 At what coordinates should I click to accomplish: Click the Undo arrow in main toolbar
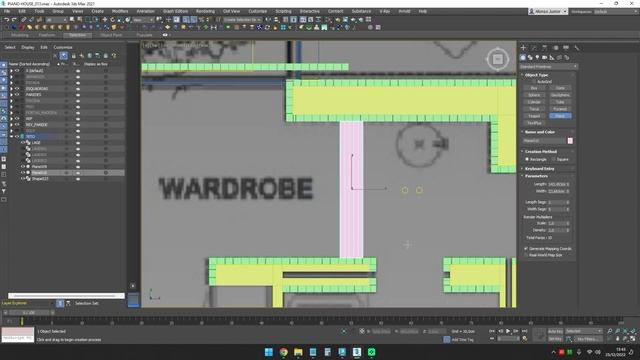7,20
